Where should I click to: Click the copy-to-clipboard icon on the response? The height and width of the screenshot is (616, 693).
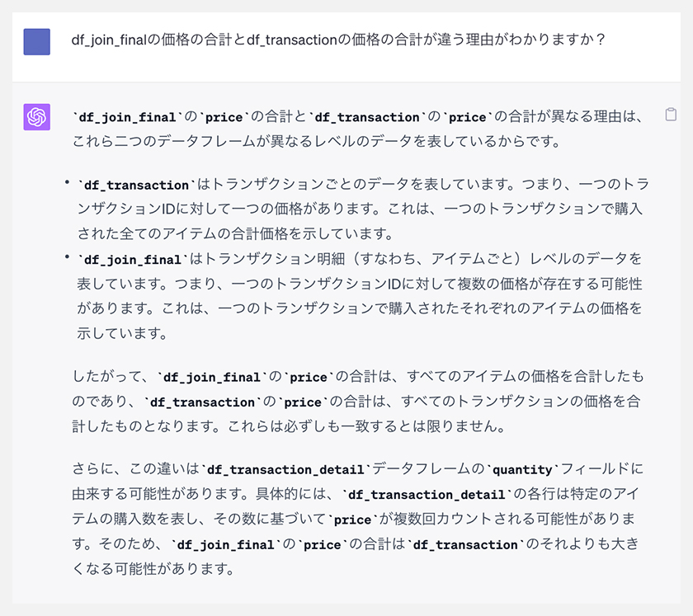pyautogui.click(x=671, y=115)
